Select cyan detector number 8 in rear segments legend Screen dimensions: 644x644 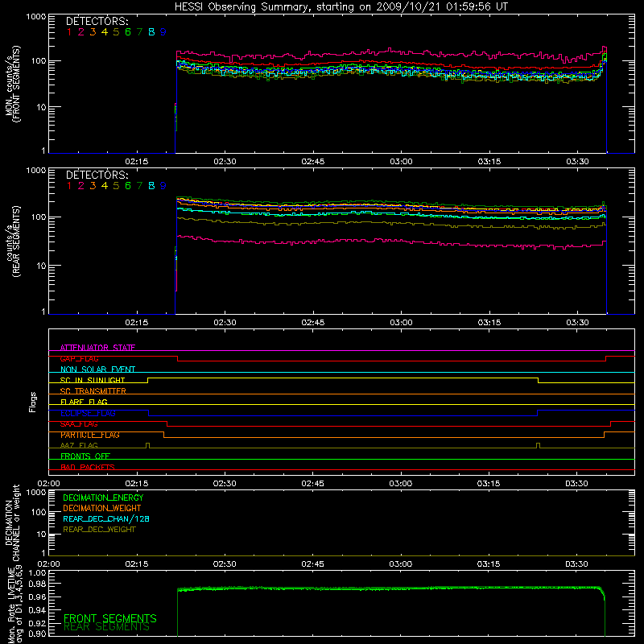(151, 186)
